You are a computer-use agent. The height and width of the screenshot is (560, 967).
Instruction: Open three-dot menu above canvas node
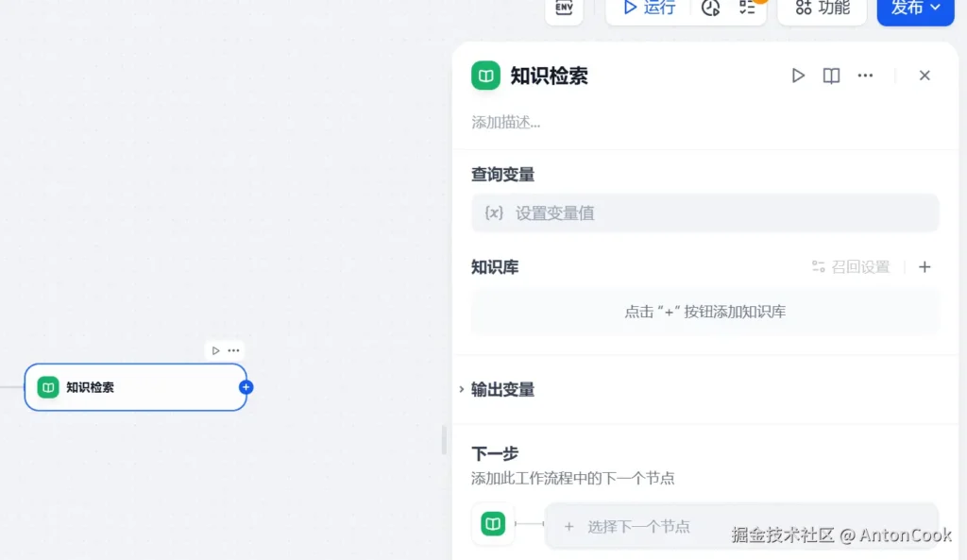pos(233,350)
